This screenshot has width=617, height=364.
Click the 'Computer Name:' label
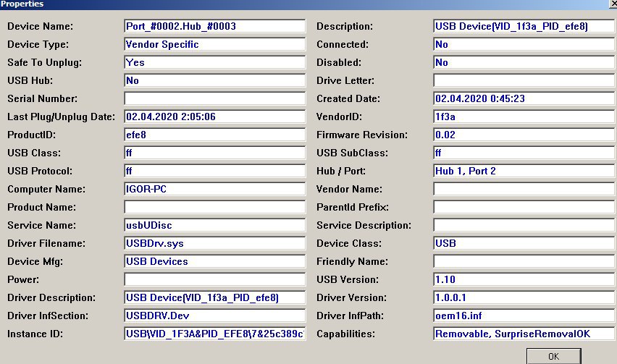tap(46, 189)
